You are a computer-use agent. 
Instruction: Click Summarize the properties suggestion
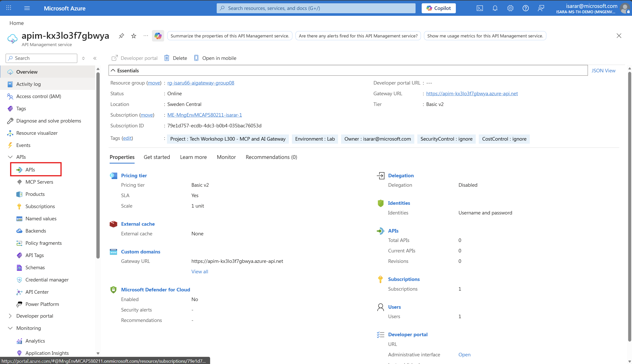pyautogui.click(x=230, y=36)
